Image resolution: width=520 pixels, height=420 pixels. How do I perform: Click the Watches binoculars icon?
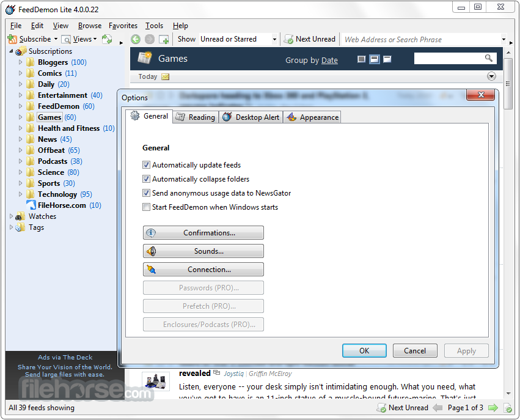20,216
